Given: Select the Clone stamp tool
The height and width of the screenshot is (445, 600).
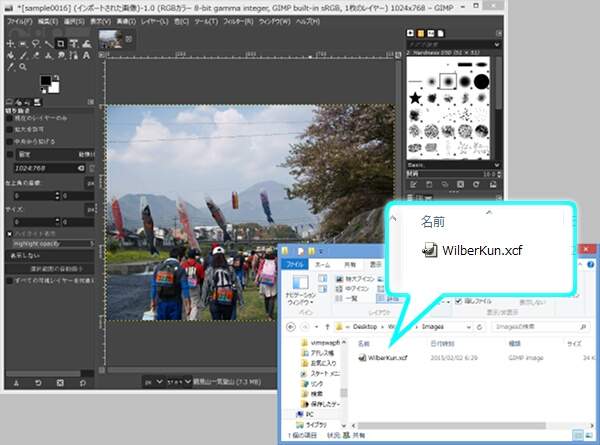Looking at the screenshot, I should tap(48, 55).
